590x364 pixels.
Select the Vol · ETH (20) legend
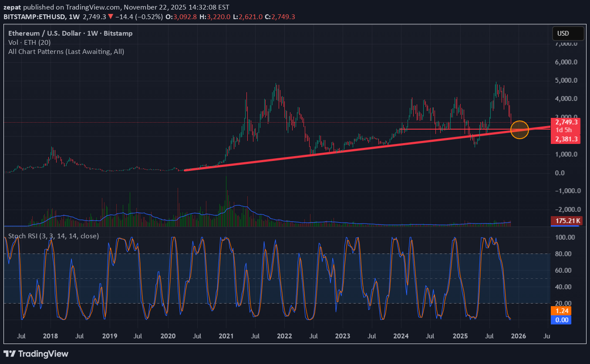click(29, 42)
